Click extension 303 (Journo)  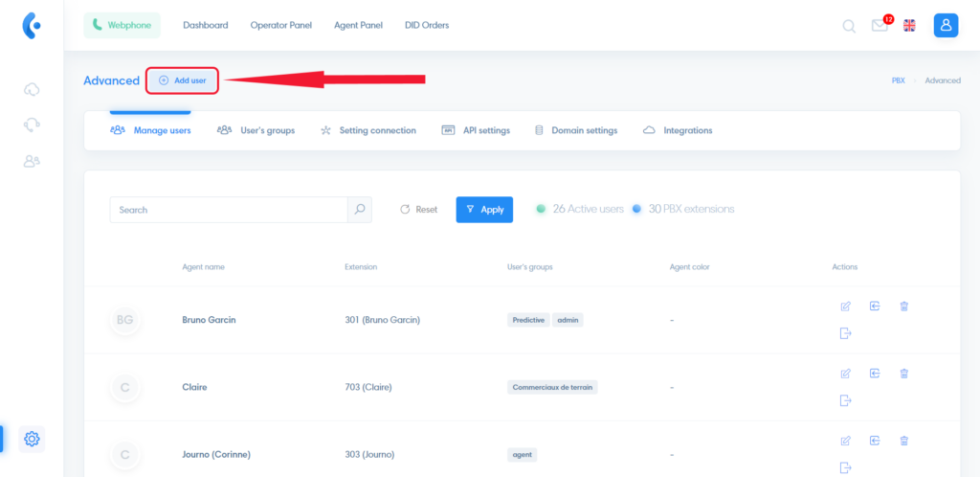(369, 455)
